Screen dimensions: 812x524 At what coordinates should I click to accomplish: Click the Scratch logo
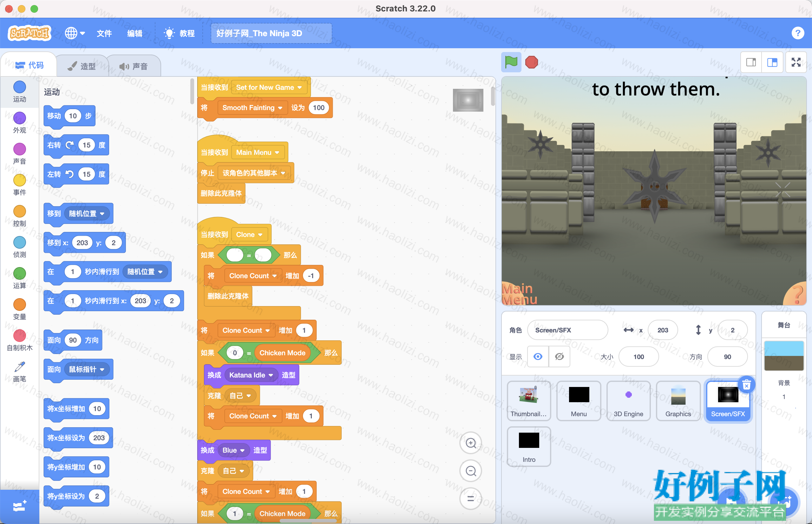click(x=29, y=33)
